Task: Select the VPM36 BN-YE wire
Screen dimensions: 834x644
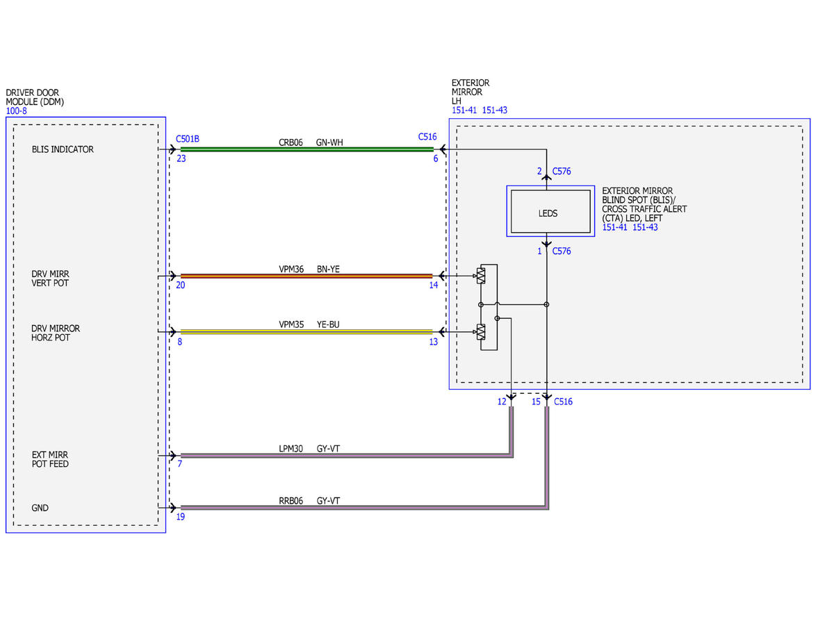Action: [x=306, y=276]
